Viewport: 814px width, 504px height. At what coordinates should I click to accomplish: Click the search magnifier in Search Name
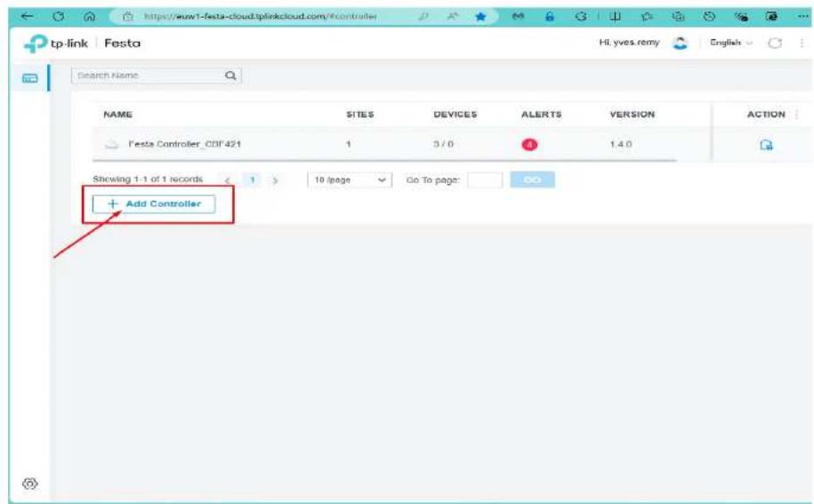(230, 76)
